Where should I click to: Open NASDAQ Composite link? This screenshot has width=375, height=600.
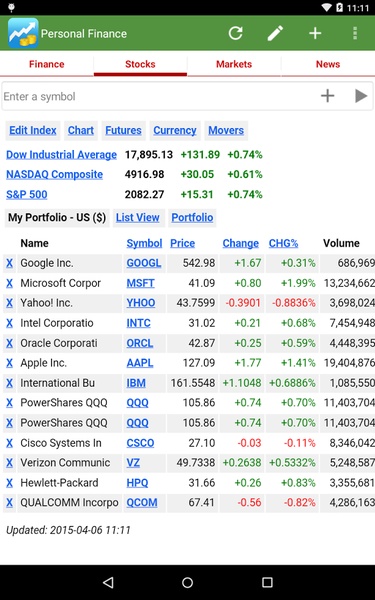(x=54, y=174)
